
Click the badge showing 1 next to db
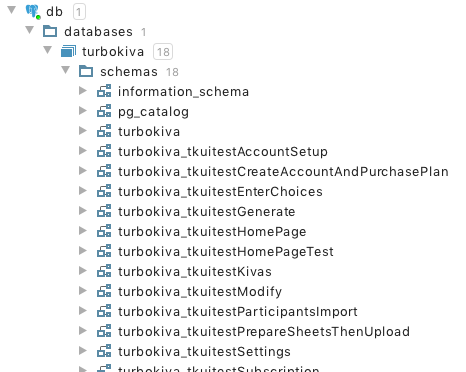(x=79, y=12)
